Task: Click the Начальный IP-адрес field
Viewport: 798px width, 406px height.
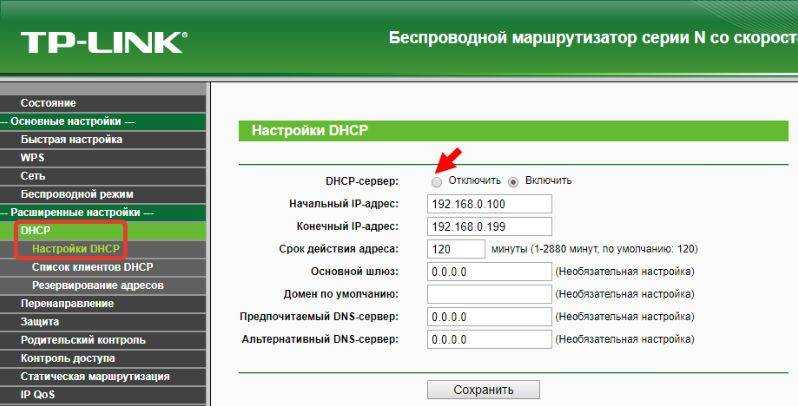Action: click(x=490, y=204)
